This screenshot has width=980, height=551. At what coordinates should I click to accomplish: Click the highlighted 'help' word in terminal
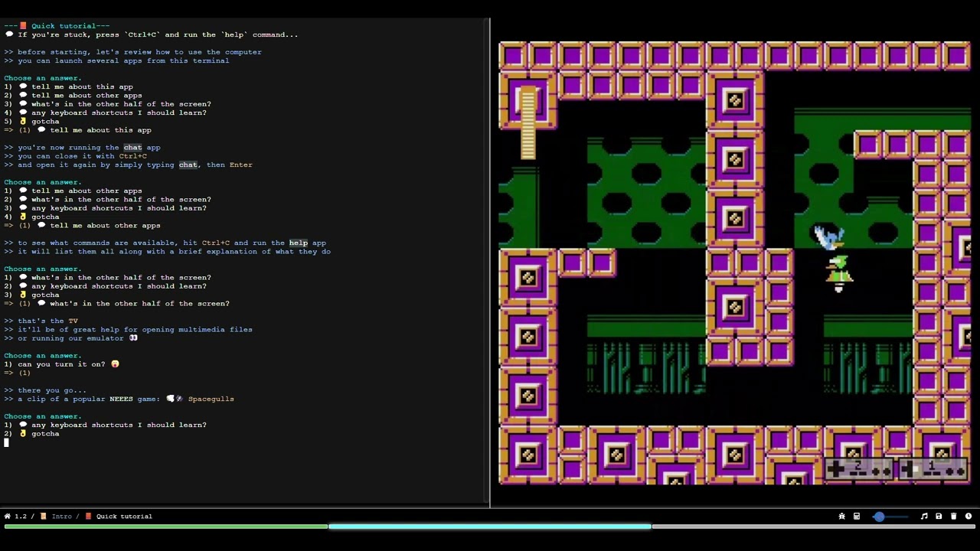pyautogui.click(x=298, y=243)
